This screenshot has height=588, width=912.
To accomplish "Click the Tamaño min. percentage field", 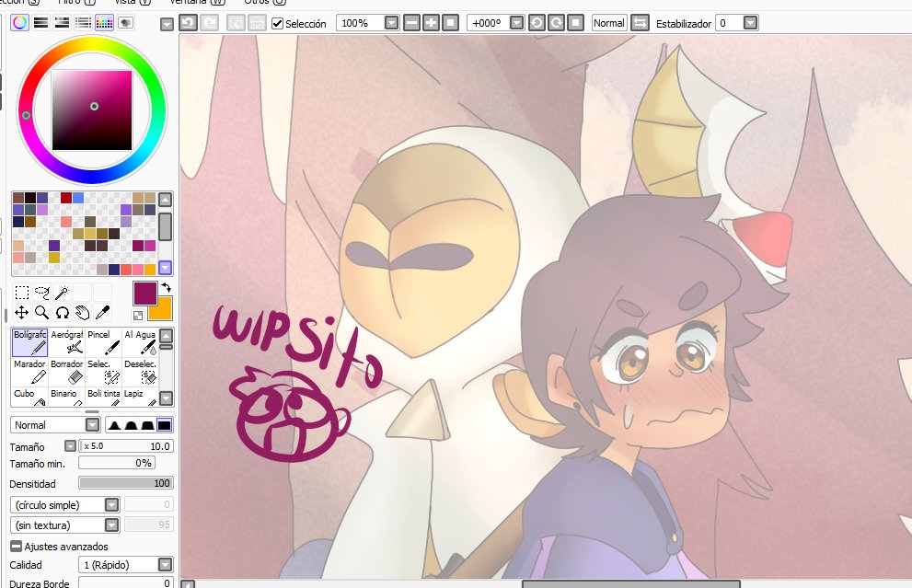I will [x=117, y=463].
